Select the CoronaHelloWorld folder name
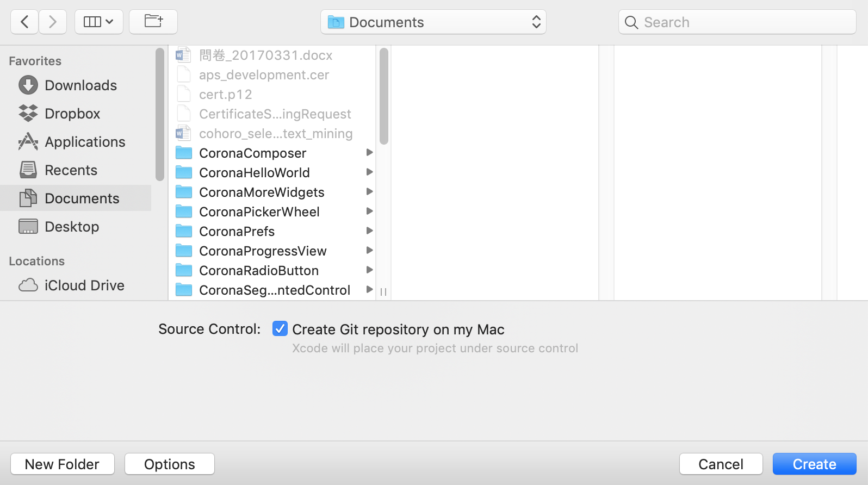 [255, 173]
